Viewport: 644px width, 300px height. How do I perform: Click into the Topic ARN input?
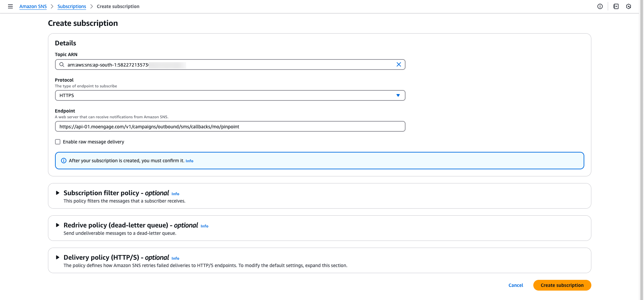[x=230, y=65]
